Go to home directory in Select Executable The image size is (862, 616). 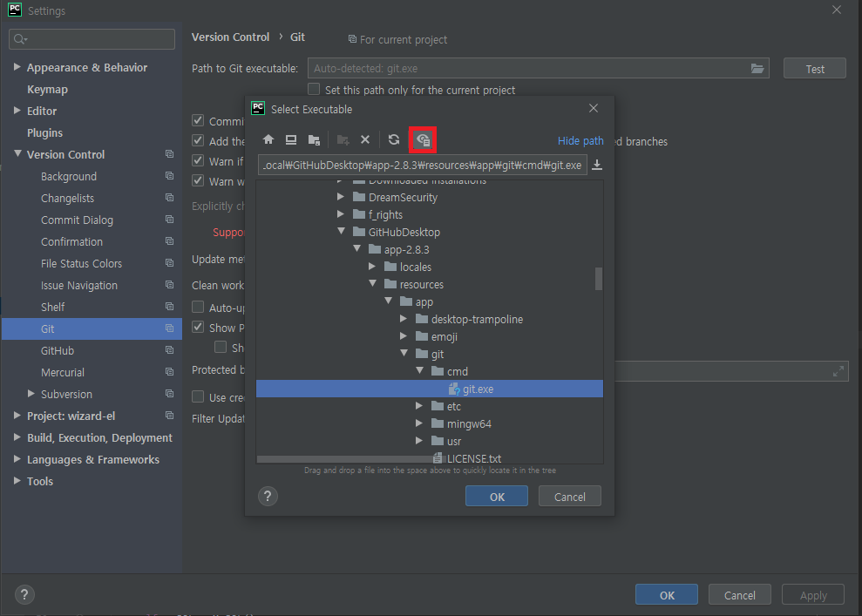coord(268,139)
